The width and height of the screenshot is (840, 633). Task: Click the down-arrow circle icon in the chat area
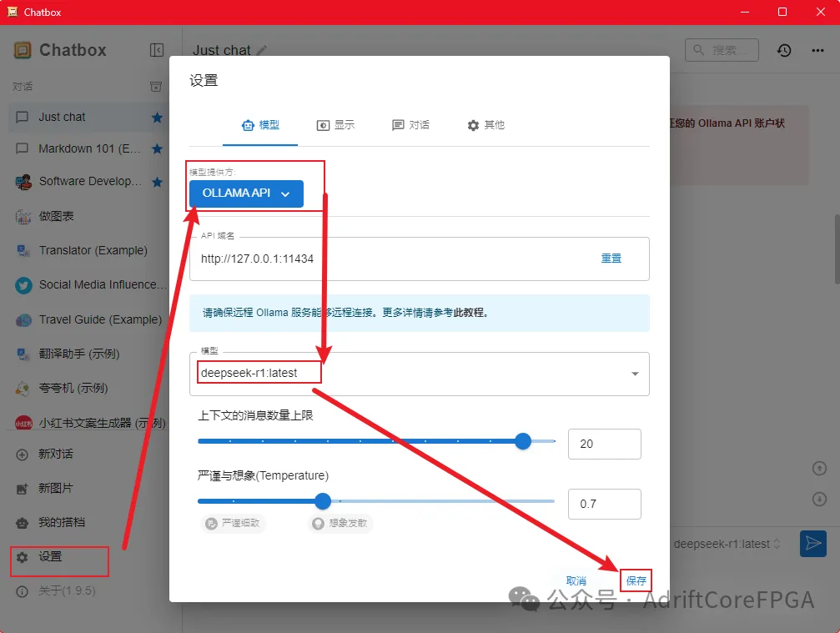pos(819,499)
